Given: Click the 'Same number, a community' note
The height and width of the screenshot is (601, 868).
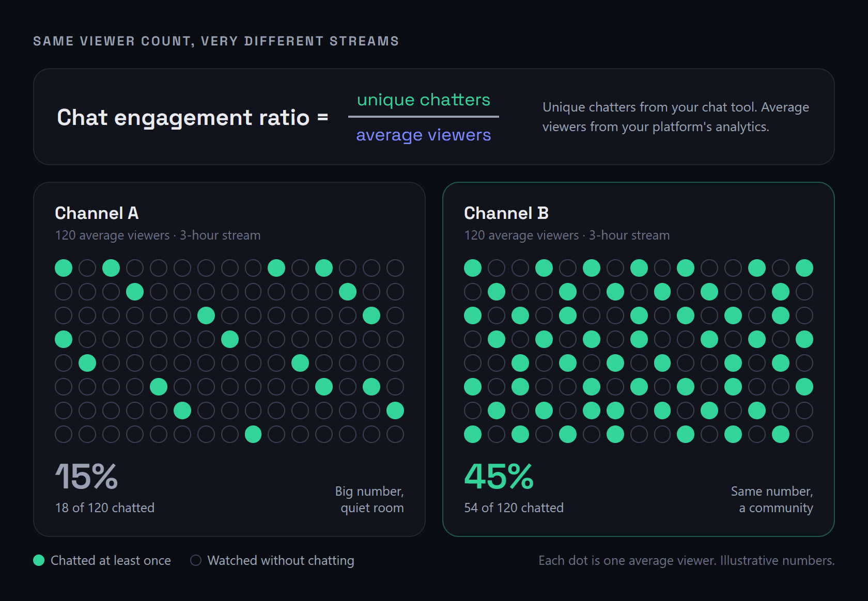Looking at the screenshot, I should (772, 499).
